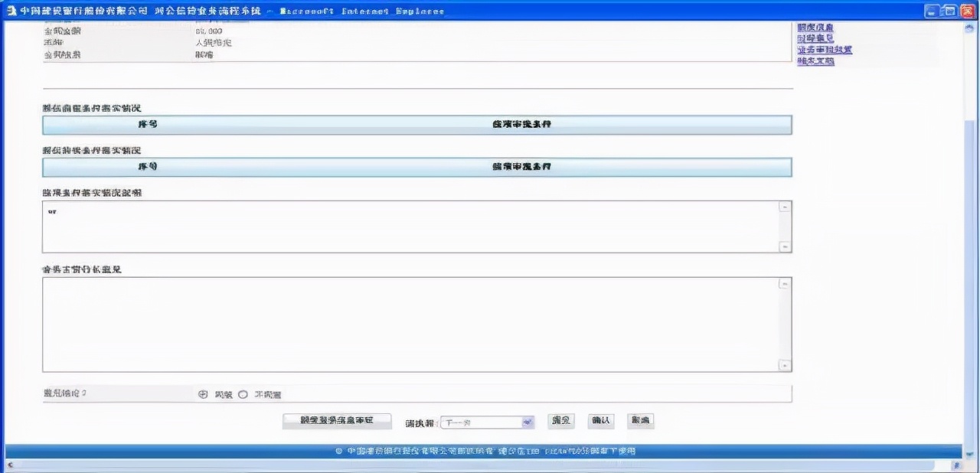Click down arrow of the small text area scrollbar
Viewport: 980px width, 473px height.
[x=785, y=246]
